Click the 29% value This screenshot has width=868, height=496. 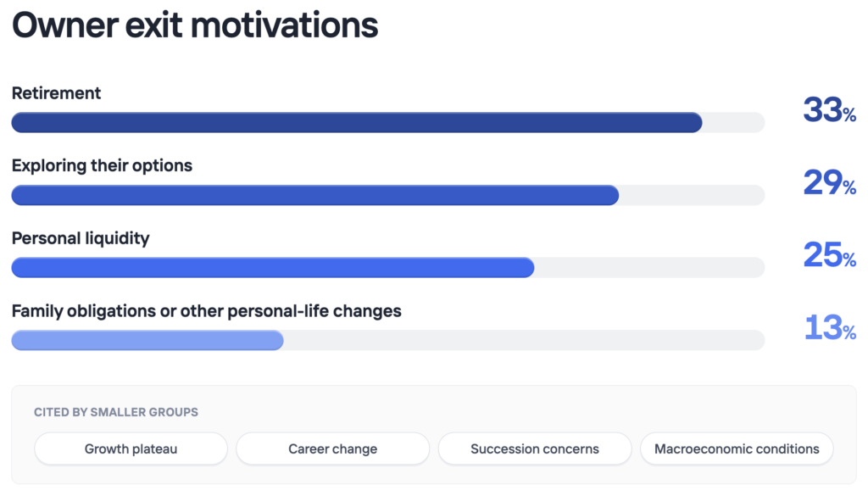(x=829, y=182)
